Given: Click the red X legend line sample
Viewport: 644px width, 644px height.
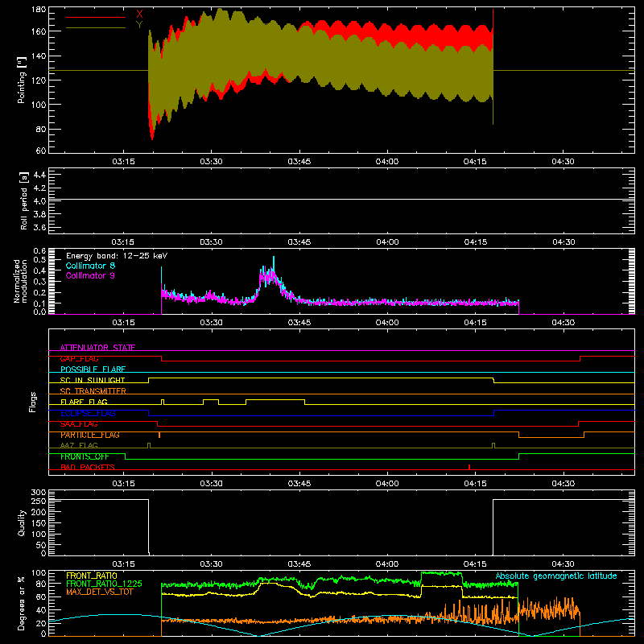Looking at the screenshot, I should point(96,17).
